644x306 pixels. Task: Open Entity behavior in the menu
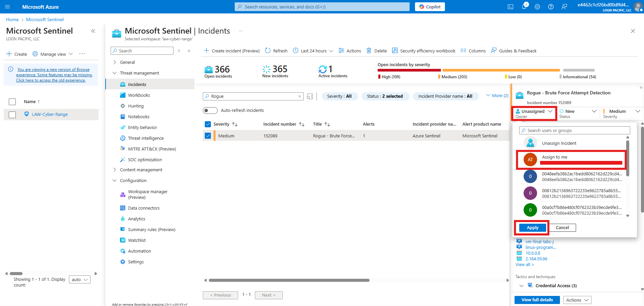point(143,128)
